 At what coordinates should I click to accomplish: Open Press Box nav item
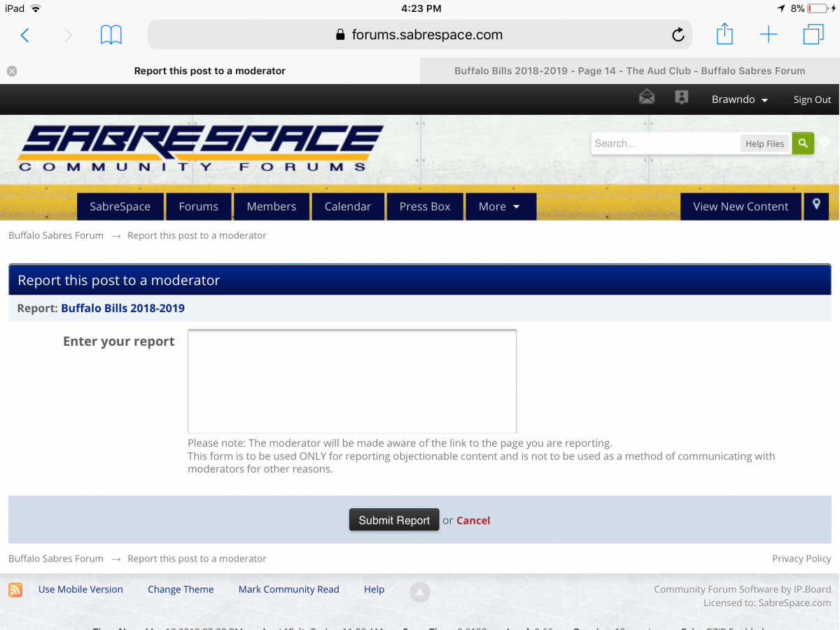click(425, 206)
